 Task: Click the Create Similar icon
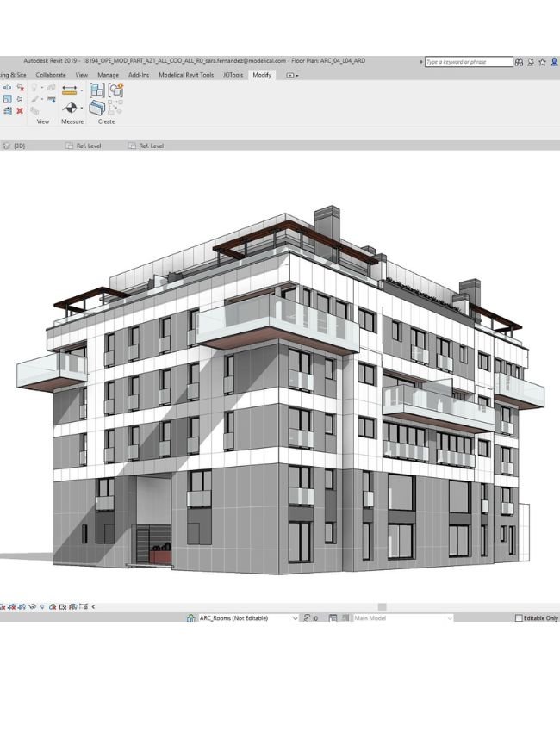(x=115, y=108)
